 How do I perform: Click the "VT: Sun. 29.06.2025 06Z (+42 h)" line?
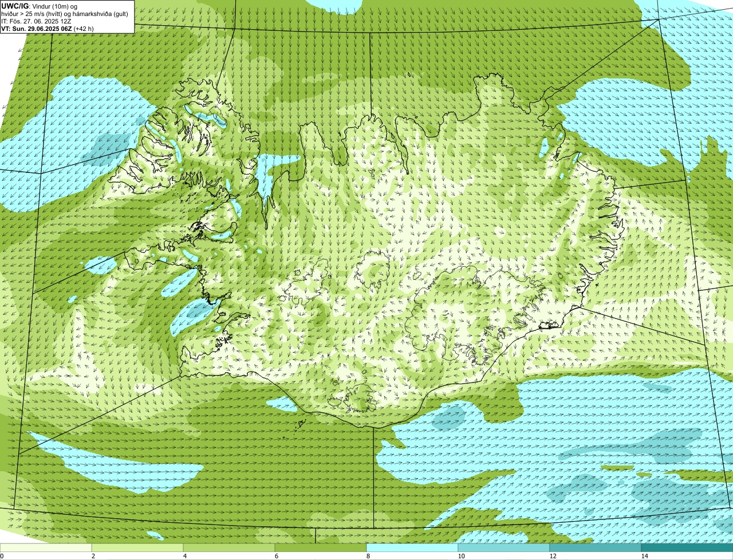(x=48, y=28)
